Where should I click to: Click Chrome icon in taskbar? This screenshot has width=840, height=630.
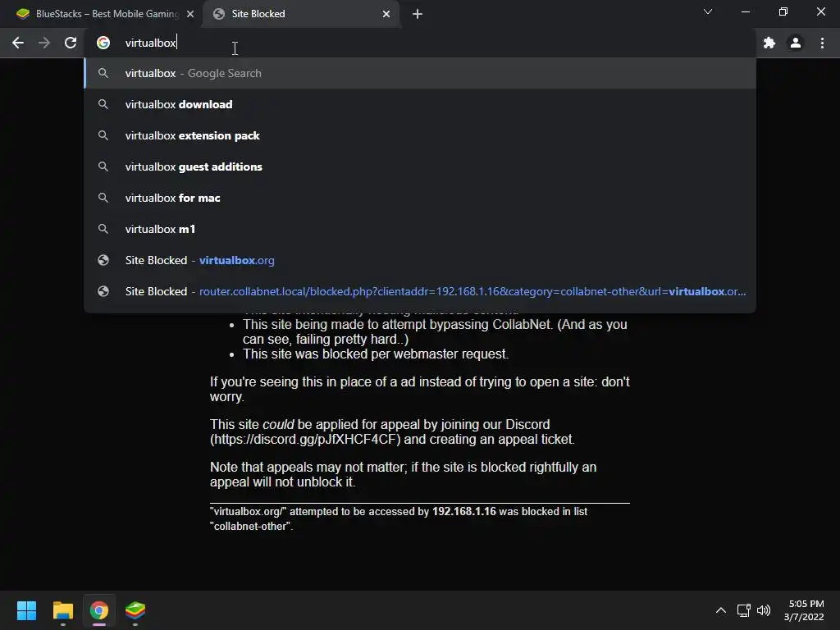(99, 610)
